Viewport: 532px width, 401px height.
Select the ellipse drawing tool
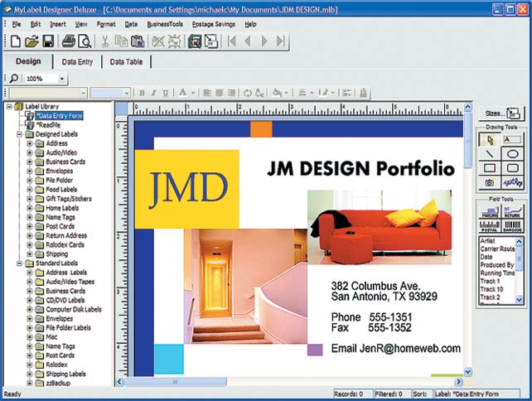point(512,153)
